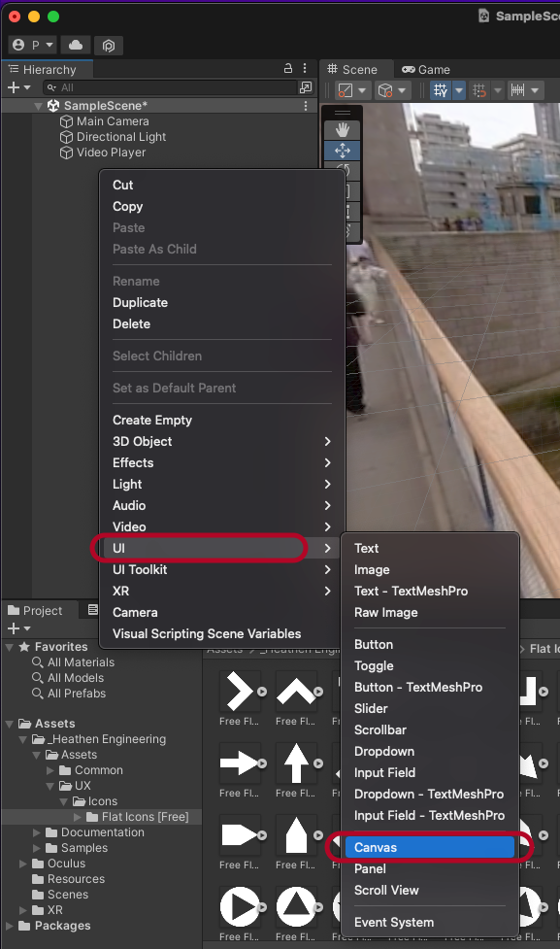Viewport: 560px width, 949px height.
Task: Collapse the Assets root folder
Action: [x=9, y=724]
